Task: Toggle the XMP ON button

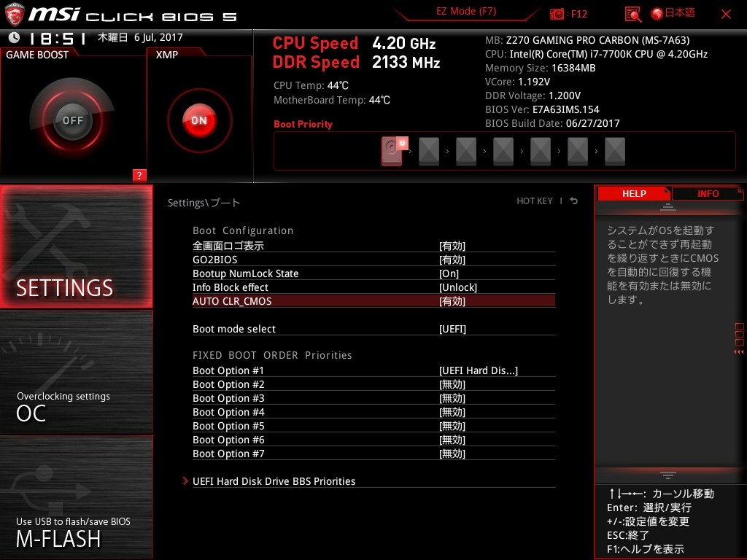Action: pos(199,120)
